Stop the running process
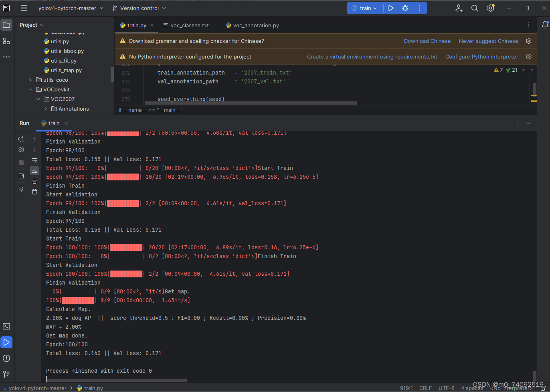This screenshot has width=550, height=392. tap(21, 163)
